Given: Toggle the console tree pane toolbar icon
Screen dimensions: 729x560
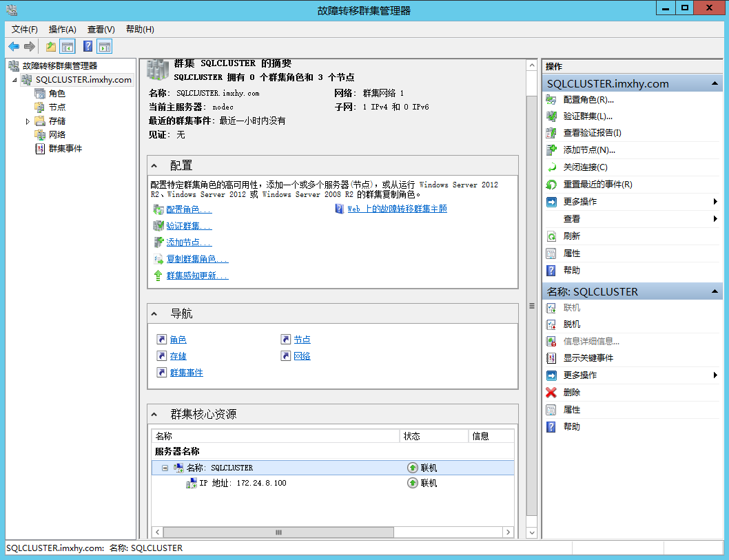Looking at the screenshot, I should 68,46.
